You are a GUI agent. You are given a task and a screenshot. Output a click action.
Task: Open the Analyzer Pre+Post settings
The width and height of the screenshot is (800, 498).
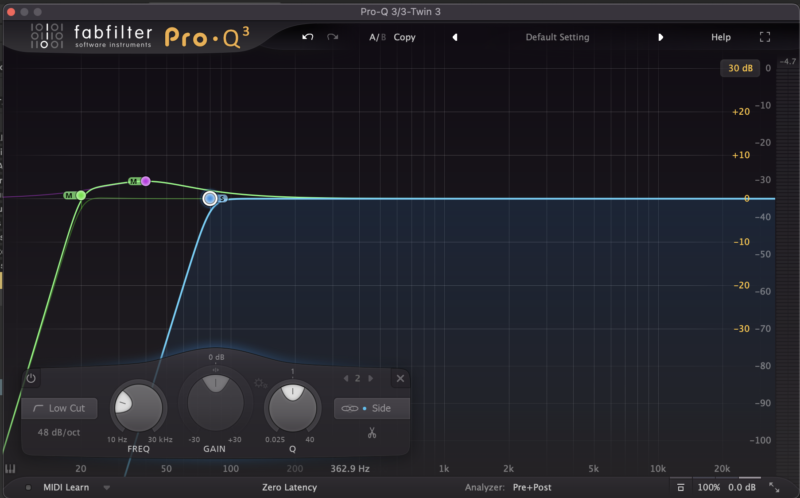pyautogui.click(x=532, y=487)
